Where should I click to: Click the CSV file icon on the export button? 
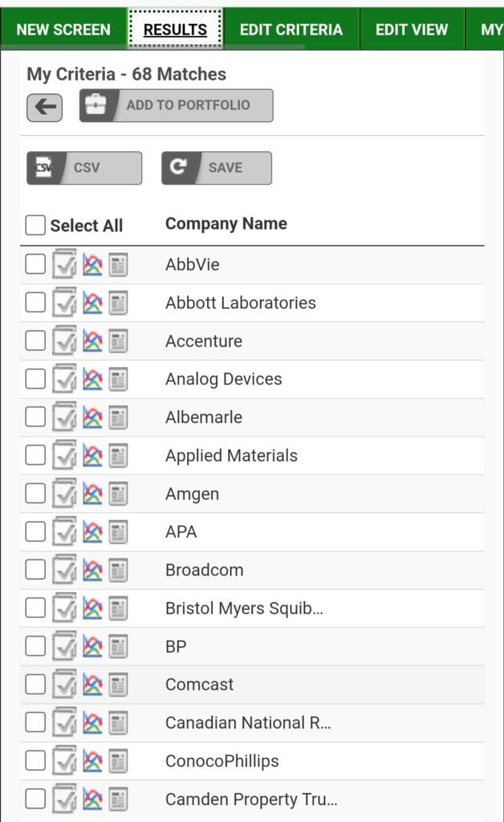(47, 167)
